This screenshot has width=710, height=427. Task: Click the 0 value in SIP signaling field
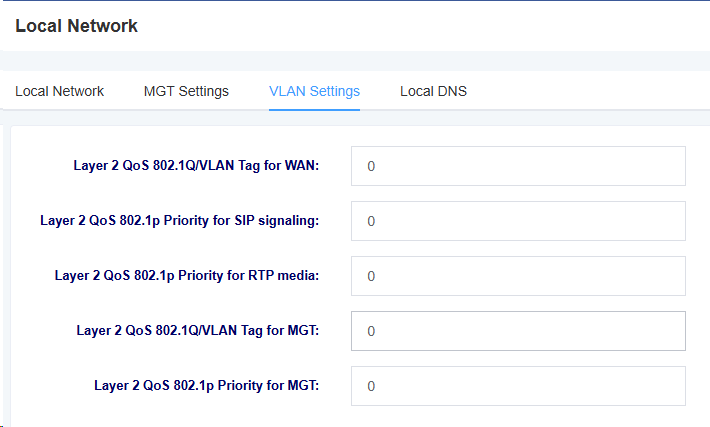(x=371, y=221)
